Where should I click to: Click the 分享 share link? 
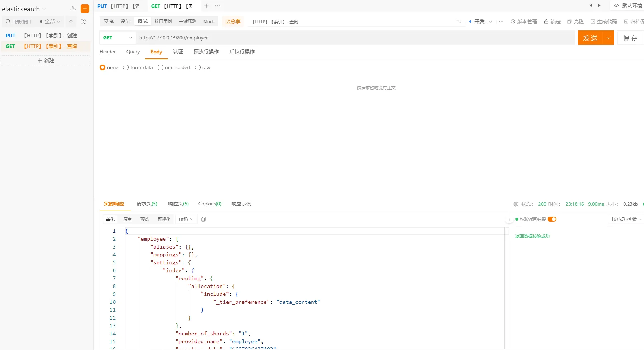tap(233, 22)
